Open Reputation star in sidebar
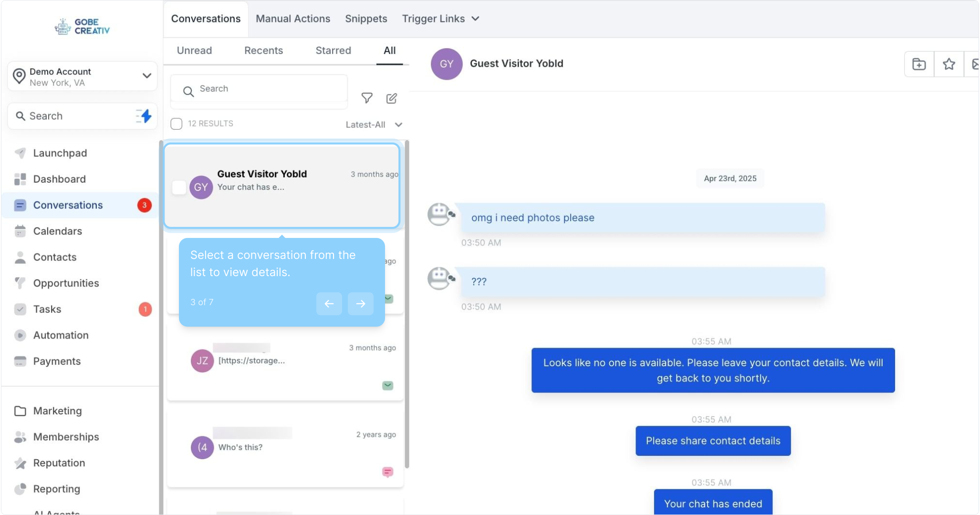The height and width of the screenshot is (515, 980). 21,463
